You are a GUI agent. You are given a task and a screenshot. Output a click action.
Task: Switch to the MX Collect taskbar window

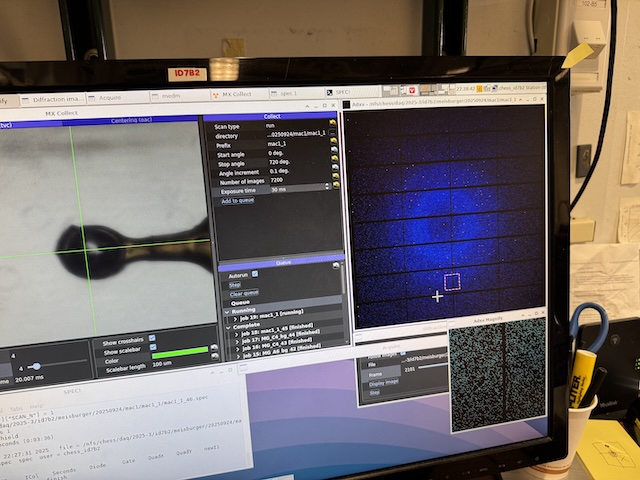pos(240,95)
